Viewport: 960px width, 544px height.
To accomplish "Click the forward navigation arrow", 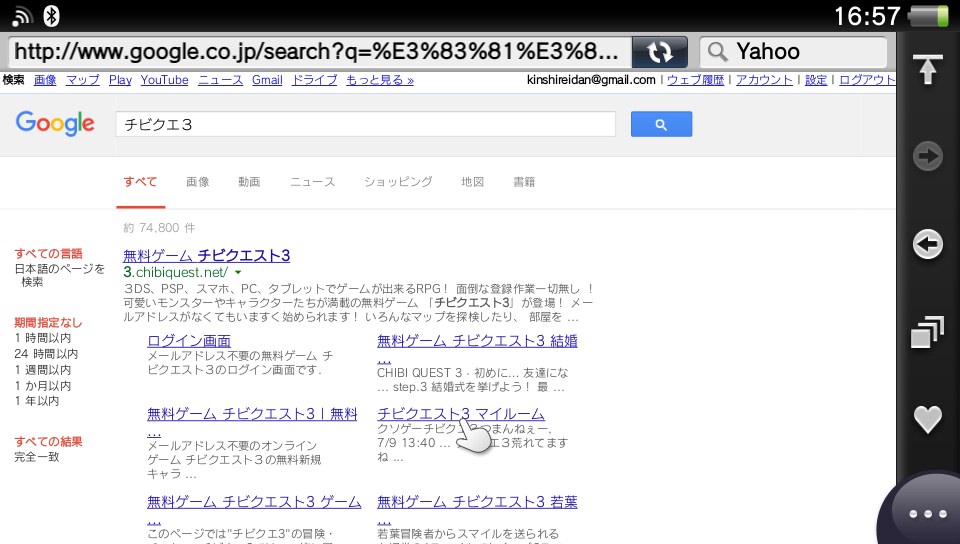I will [x=928, y=156].
